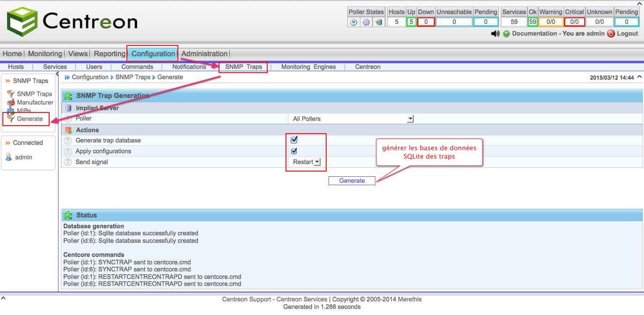Click help icon beside Generate trap database
Viewport: 644px width, 315px height.
[68, 141]
